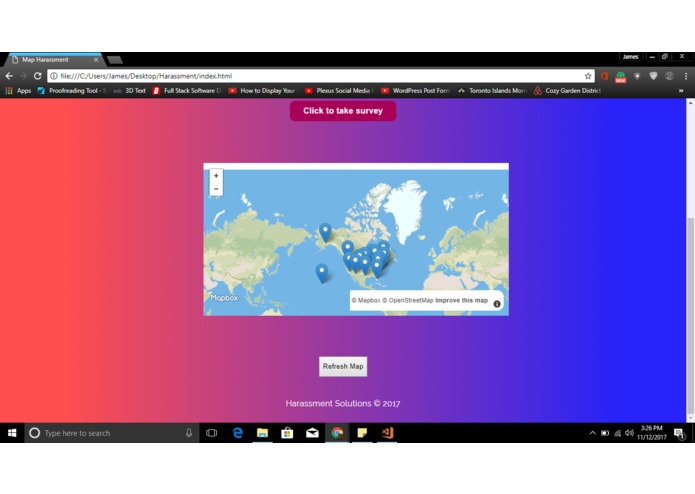Open the Windows Start menu
This screenshot has width=695, height=494.
12,433
